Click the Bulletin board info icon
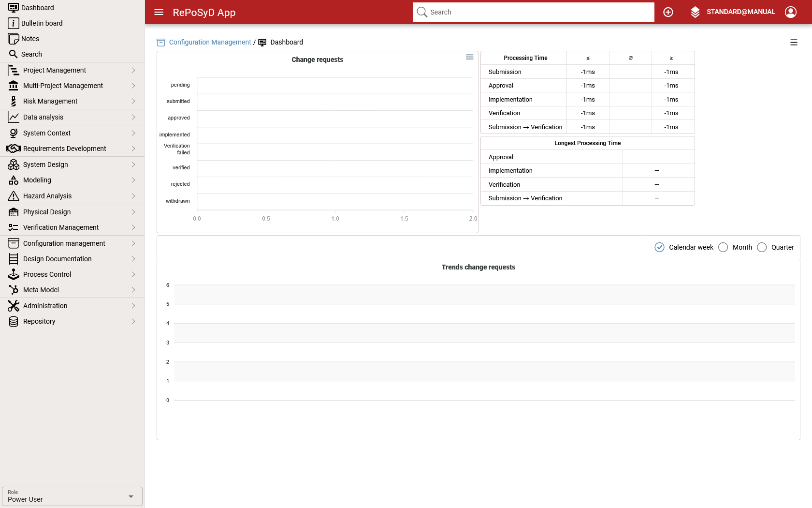The width and height of the screenshot is (812, 508). [x=14, y=23]
